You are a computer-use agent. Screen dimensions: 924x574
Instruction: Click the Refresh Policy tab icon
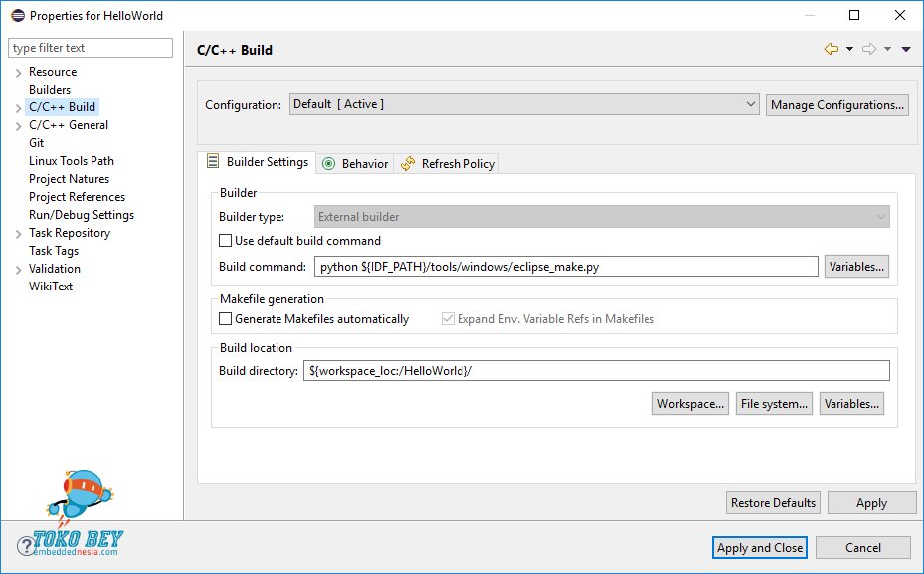click(x=408, y=164)
